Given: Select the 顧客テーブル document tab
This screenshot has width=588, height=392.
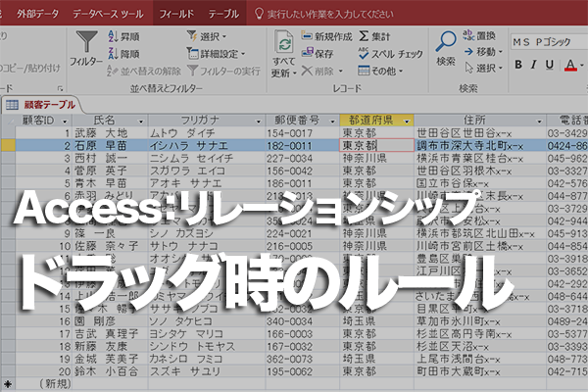Looking at the screenshot, I should [42, 105].
